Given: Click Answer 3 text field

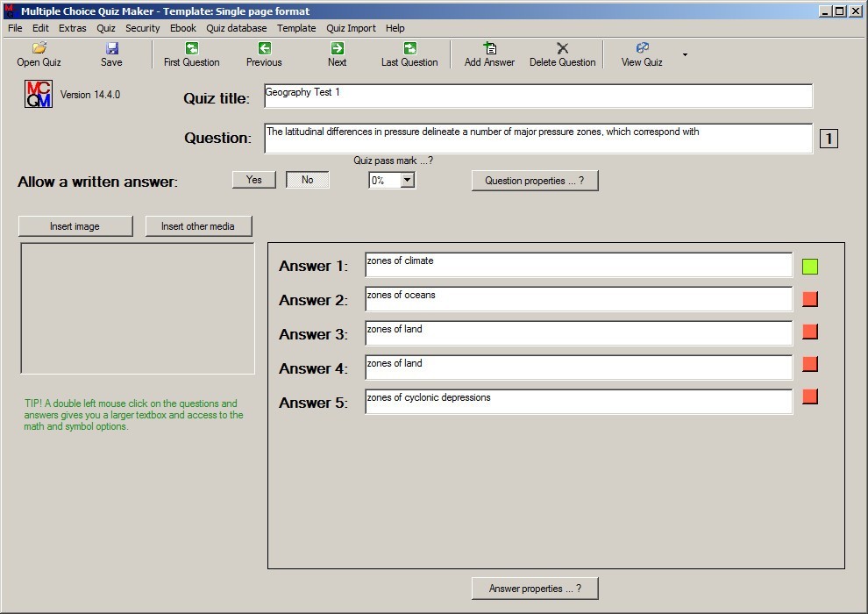Looking at the screenshot, I should click(579, 333).
